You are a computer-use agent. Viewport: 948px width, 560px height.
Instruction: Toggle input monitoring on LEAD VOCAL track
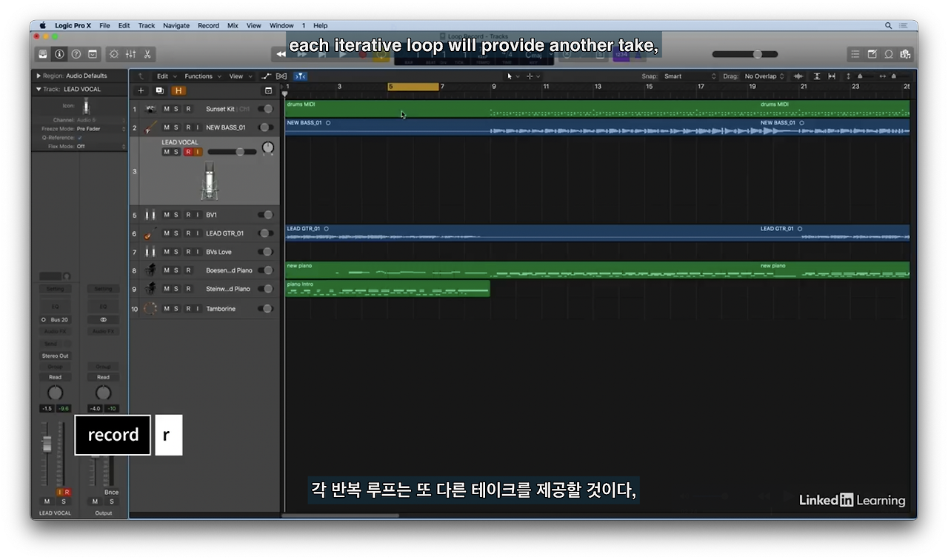pos(197,152)
